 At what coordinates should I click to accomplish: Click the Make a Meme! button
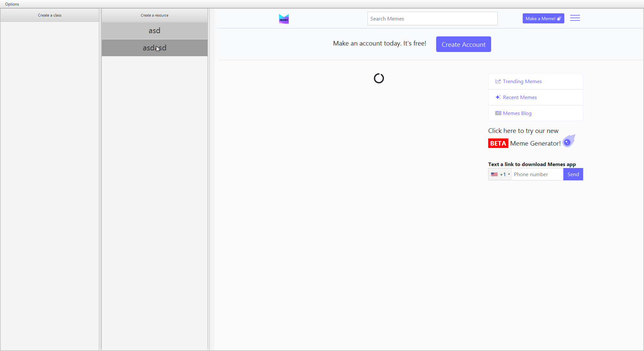[543, 19]
